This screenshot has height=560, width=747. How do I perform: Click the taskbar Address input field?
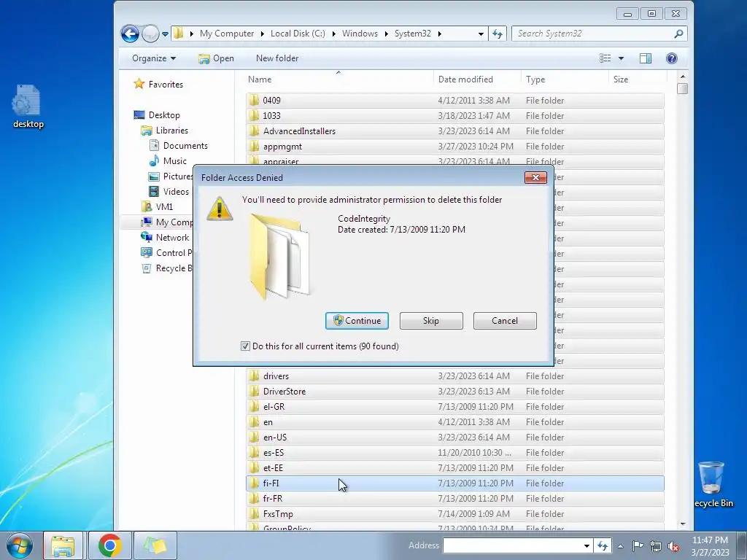click(x=512, y=545)
